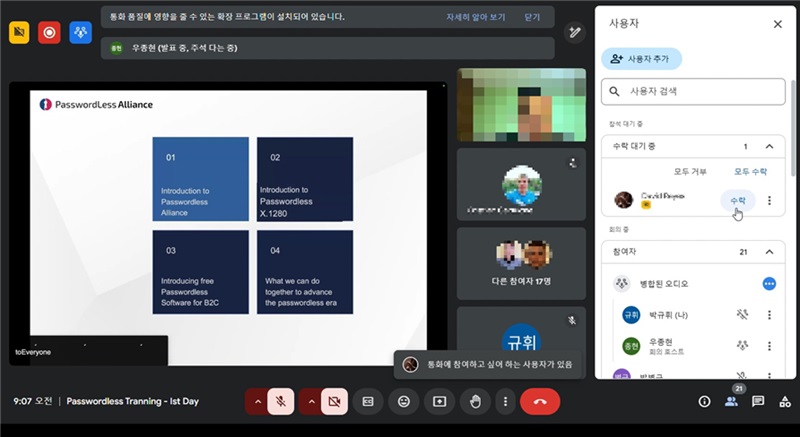This screenshot has height=437, width=800.
Task: Click 모두 수락 to admit everyone
Action: 750,172
